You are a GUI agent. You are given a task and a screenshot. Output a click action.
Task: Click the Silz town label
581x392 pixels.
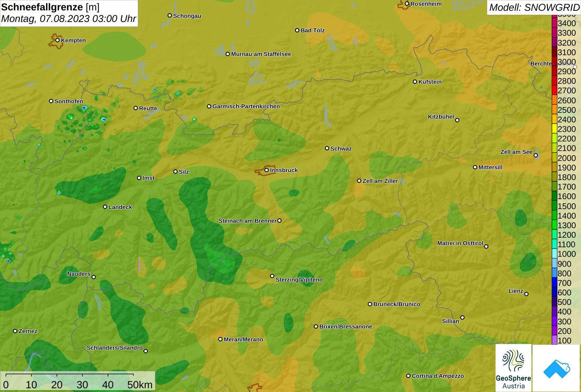(x=184, y=172)
